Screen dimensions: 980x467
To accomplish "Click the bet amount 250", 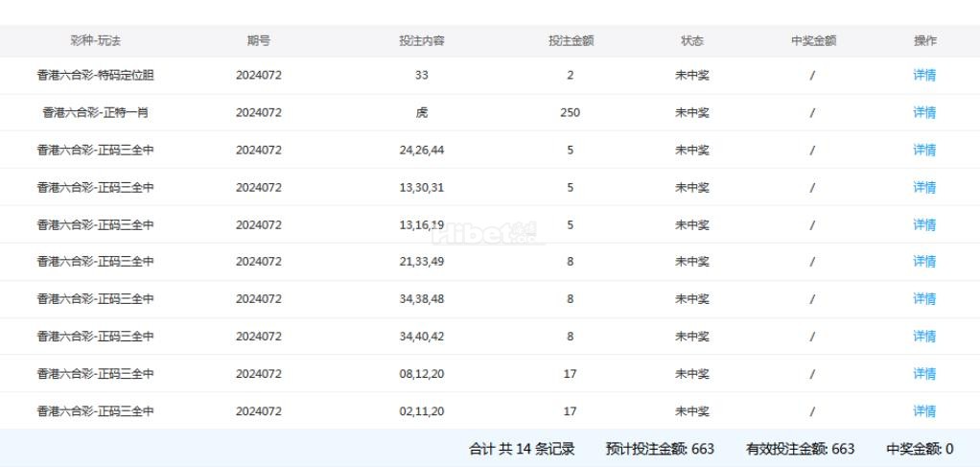I will click(x=571, y=112).
